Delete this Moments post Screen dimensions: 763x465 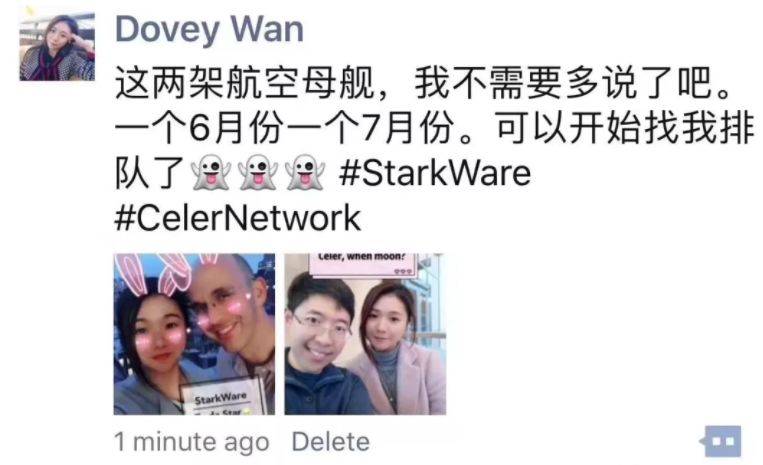click(330, 442)
